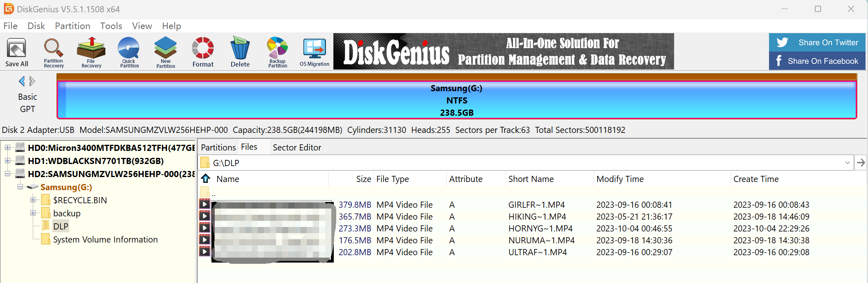Click the HD2 Samsung disk icon
The image size is (868, 283).
(20, 174)
